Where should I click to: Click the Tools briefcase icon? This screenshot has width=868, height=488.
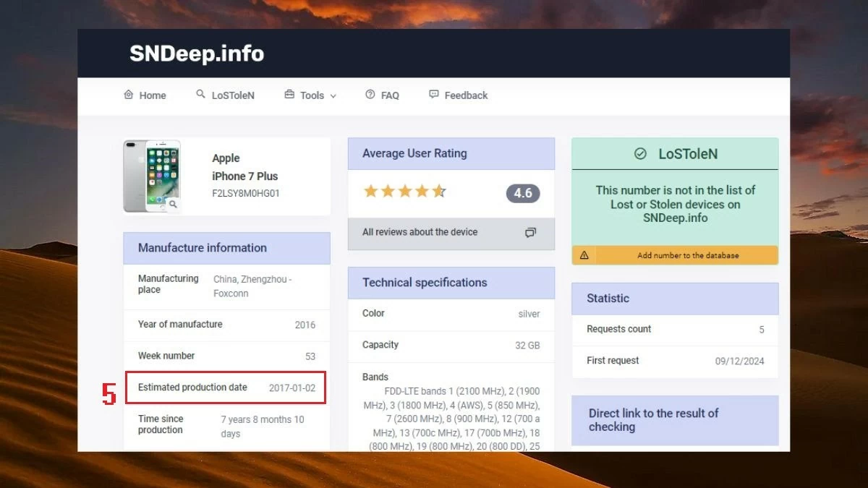pos(289,95)
